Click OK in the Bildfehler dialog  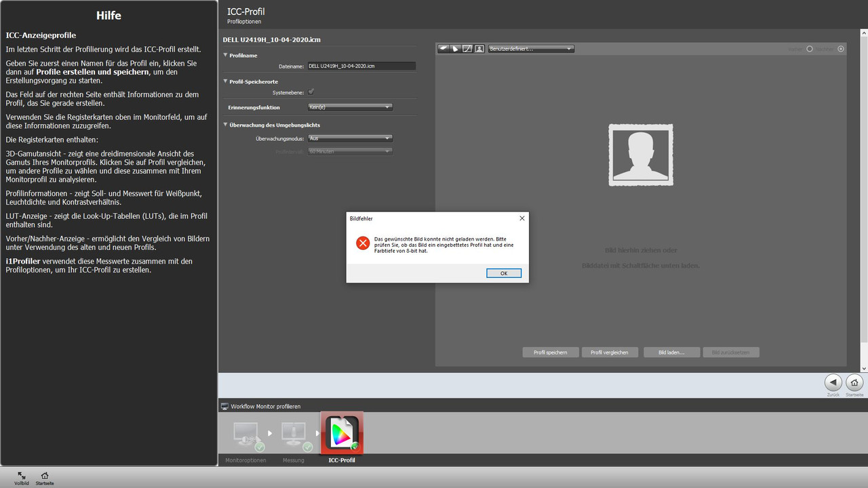click(504, 273)
